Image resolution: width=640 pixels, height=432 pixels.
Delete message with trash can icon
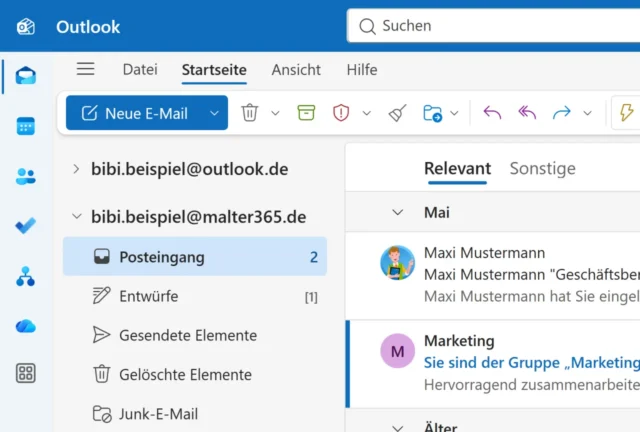[250, 113]
